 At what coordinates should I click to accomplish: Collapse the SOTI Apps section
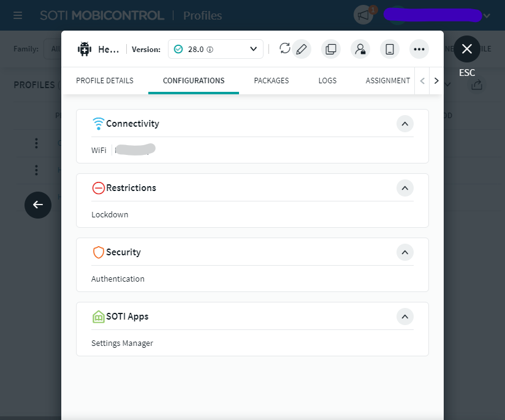(x=404, y=317)
